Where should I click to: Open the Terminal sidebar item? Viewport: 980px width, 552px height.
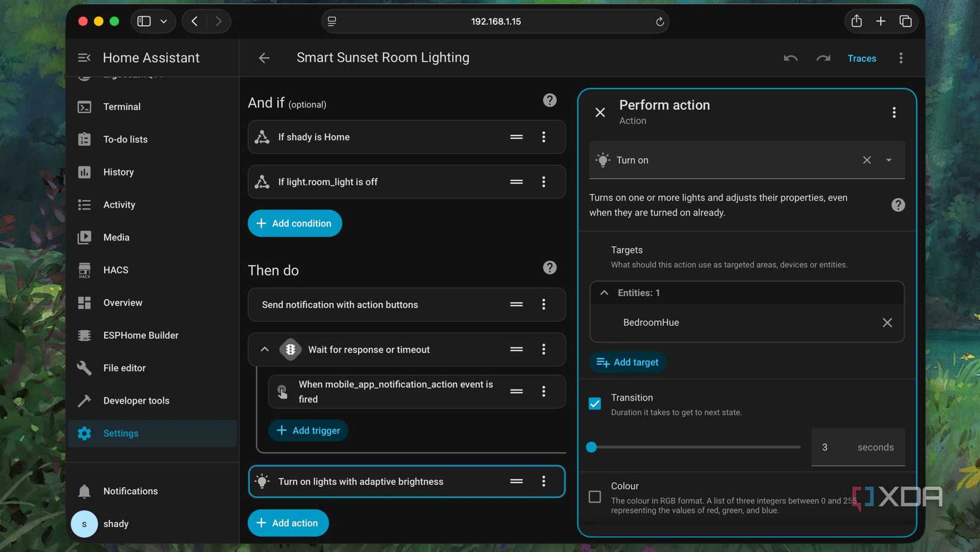pyautogui.click(x=153, y=107)
